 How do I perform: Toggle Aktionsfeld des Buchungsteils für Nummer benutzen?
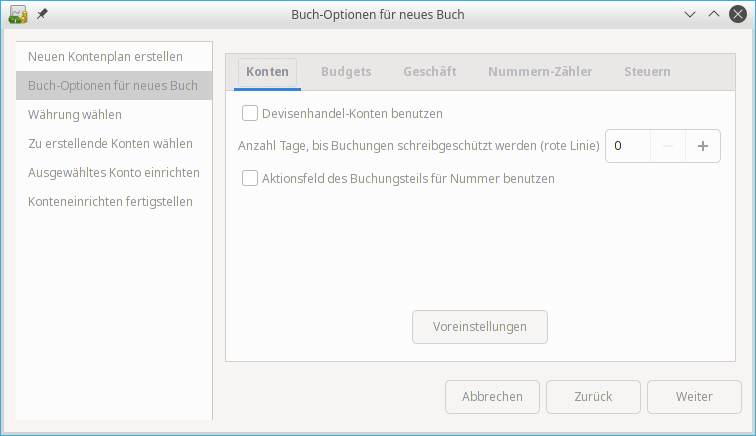point(250,178)
